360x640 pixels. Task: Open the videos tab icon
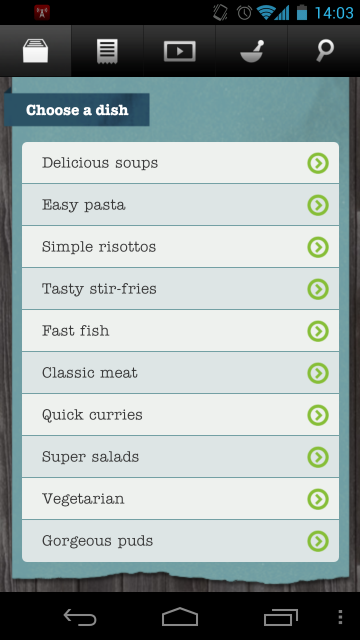click(180, 51)
